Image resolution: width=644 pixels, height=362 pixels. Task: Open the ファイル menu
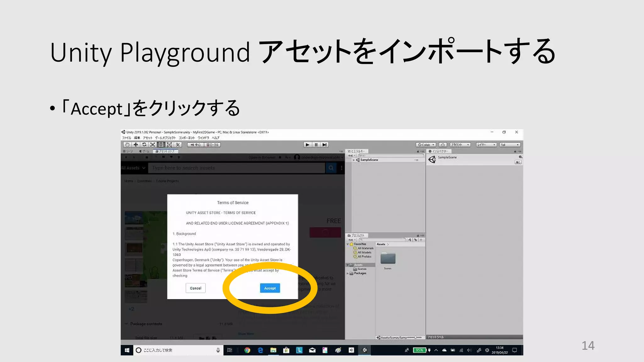(126, 138)
